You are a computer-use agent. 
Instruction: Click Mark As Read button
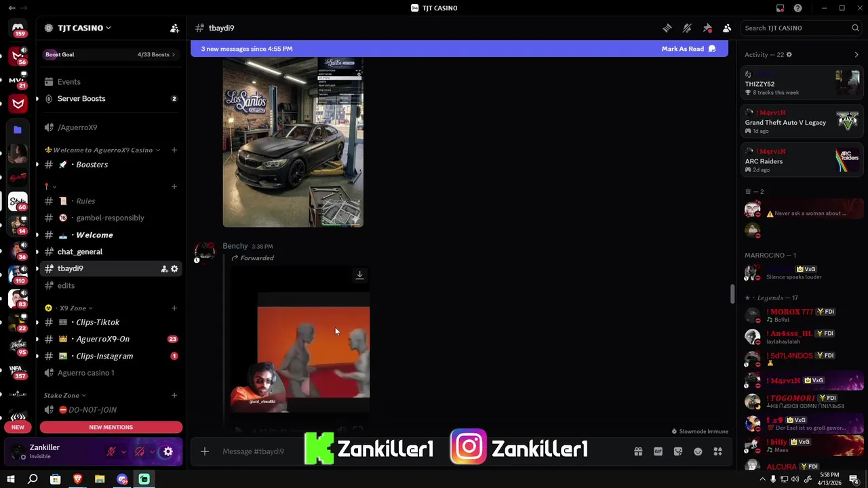688,49
